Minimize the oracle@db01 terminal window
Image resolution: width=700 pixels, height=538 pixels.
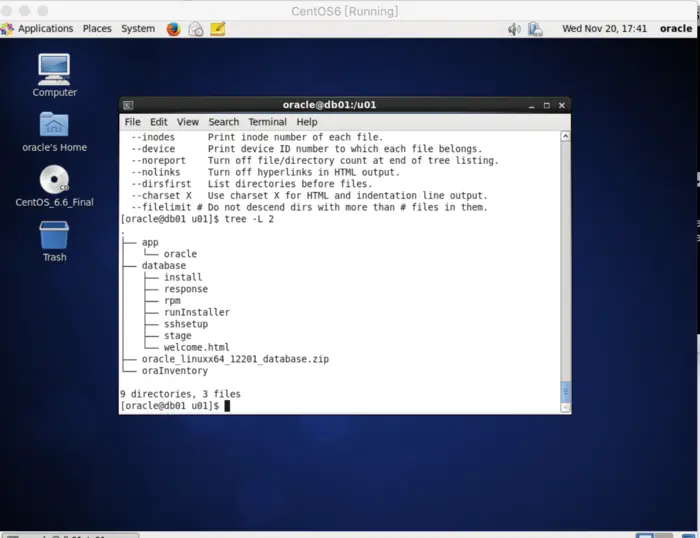[x=531, y=105]
